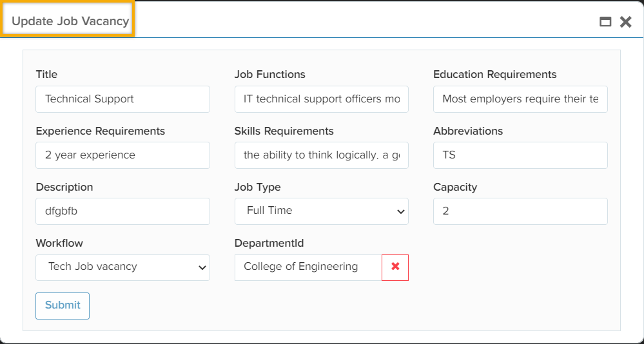Maximize the Update Job Vacancy dialog
Viewport: 644px width, 344px height.
(605, 22)
